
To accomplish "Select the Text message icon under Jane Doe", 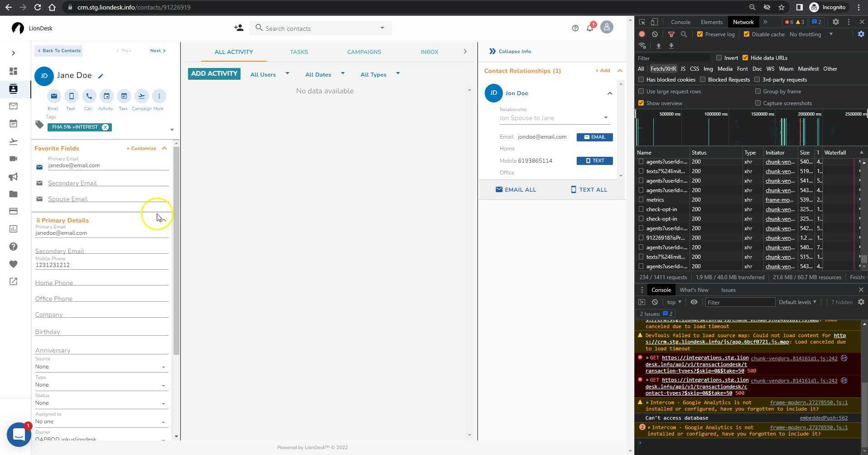I will pos(71,96).
